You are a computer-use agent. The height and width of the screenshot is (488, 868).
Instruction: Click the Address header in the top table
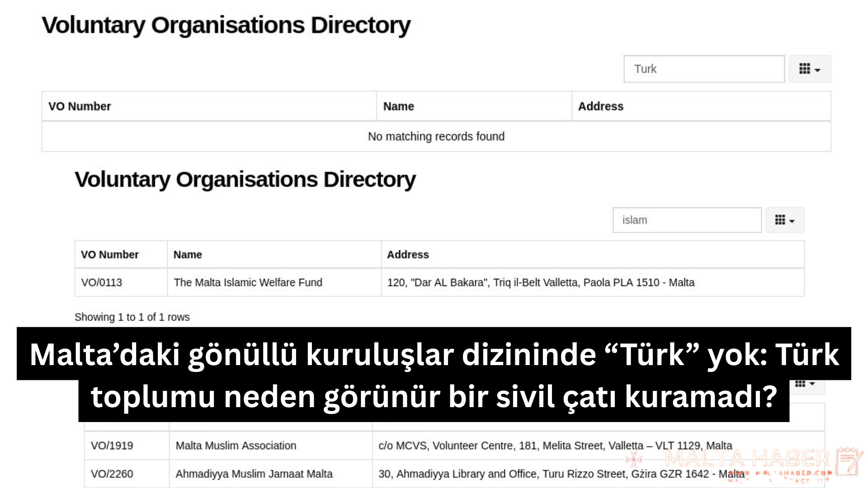pos(600,106)
